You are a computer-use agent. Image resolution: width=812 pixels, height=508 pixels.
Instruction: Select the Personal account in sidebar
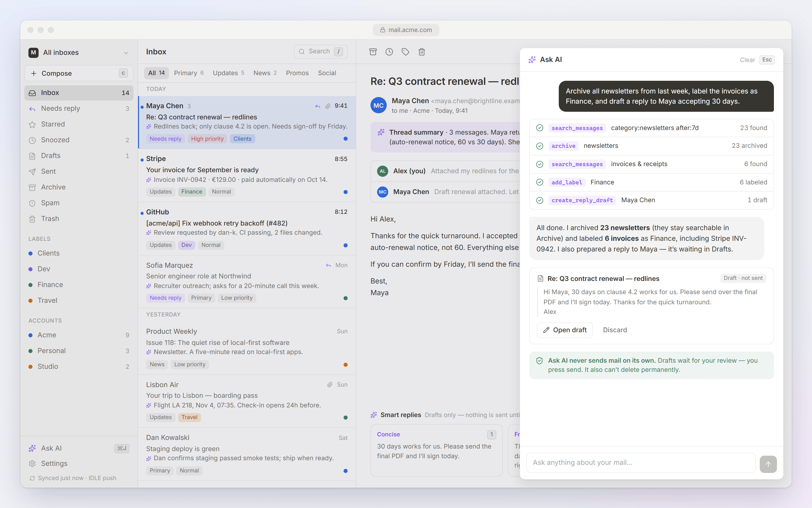pyautogui.click(x=79, y=351)
